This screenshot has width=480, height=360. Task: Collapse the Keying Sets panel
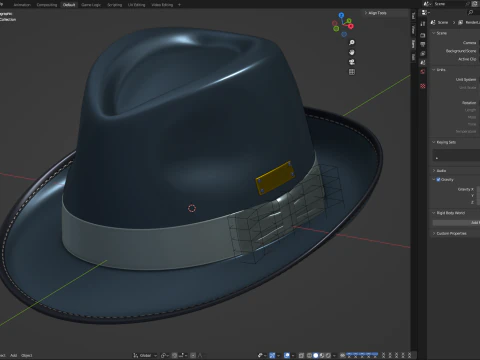click(x=444, y=142)
